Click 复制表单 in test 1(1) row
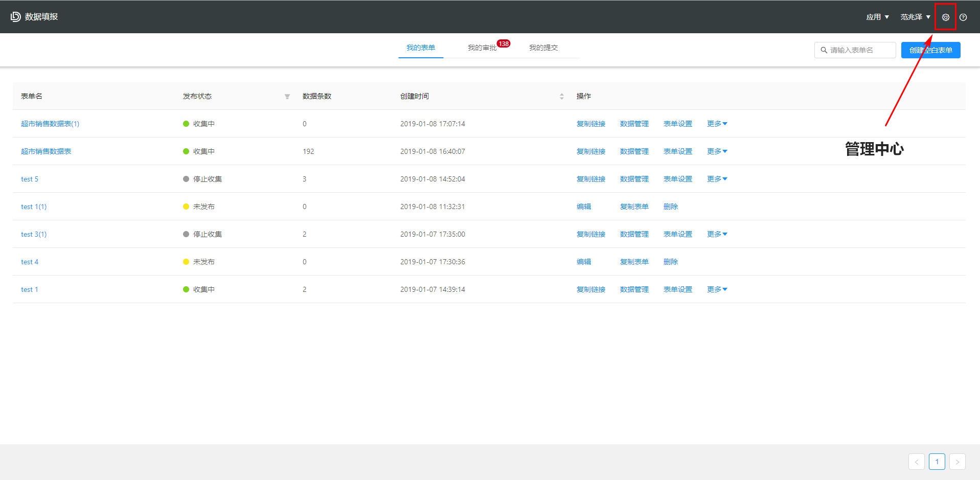 634,207
